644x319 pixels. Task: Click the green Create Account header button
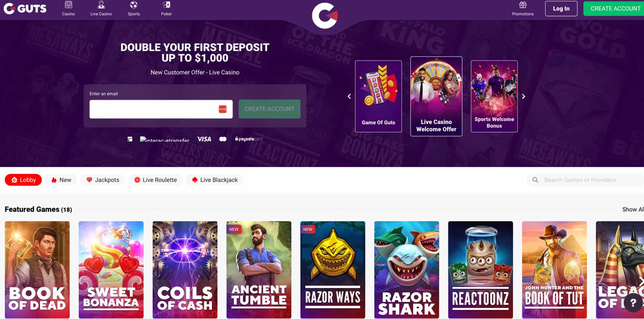[614, 9]
